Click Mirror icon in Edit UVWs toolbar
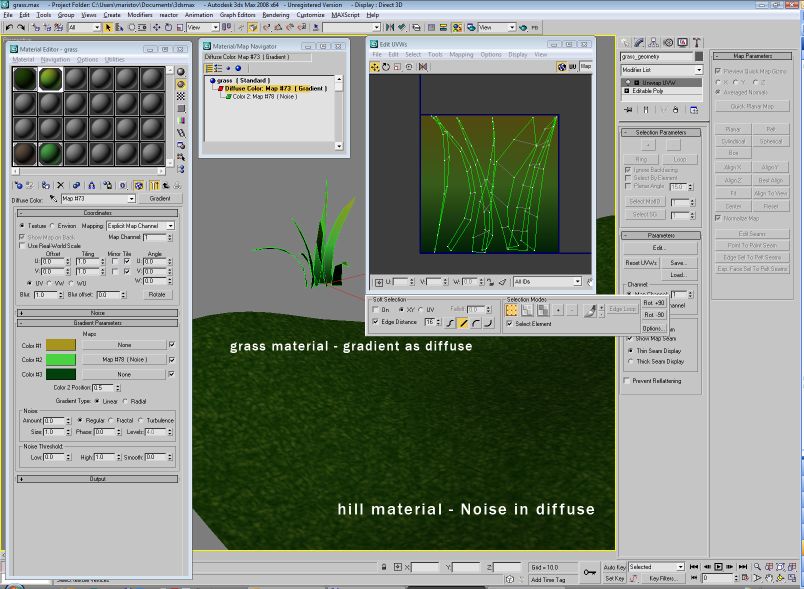 [x=423, y=67]
